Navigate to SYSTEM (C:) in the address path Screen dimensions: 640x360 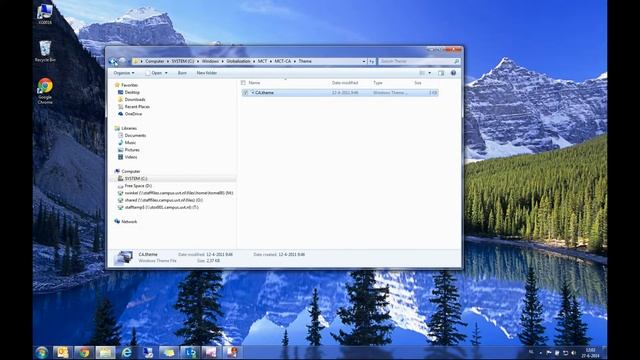point(182,61)
